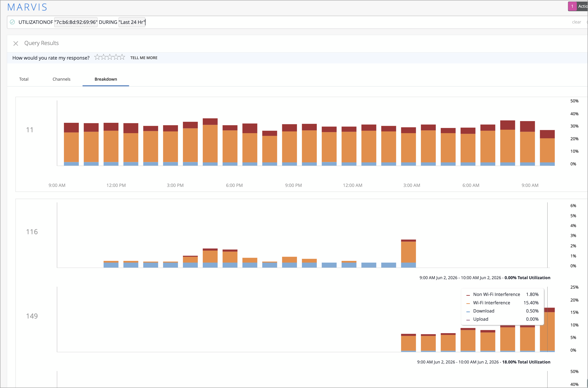Click the Non Wi-Fi Interference legend entry
Viewport: 588px width, 388px height.
point(502,294)
